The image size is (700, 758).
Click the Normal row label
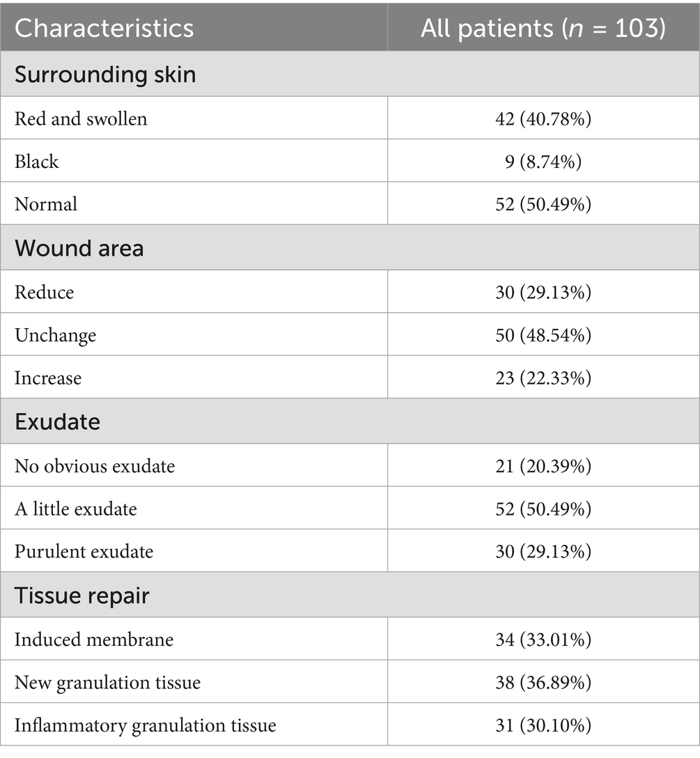point(46,204)
